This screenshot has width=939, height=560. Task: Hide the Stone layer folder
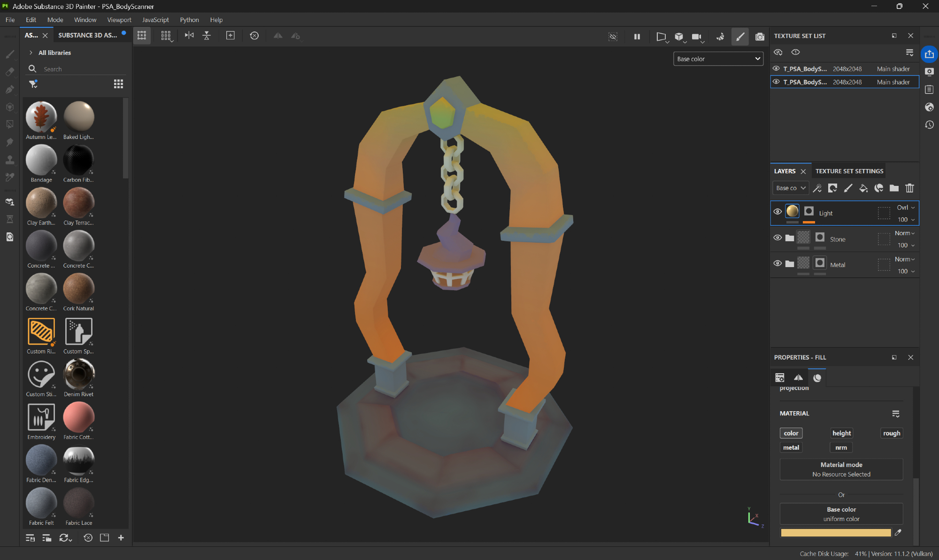coord(777,238)
